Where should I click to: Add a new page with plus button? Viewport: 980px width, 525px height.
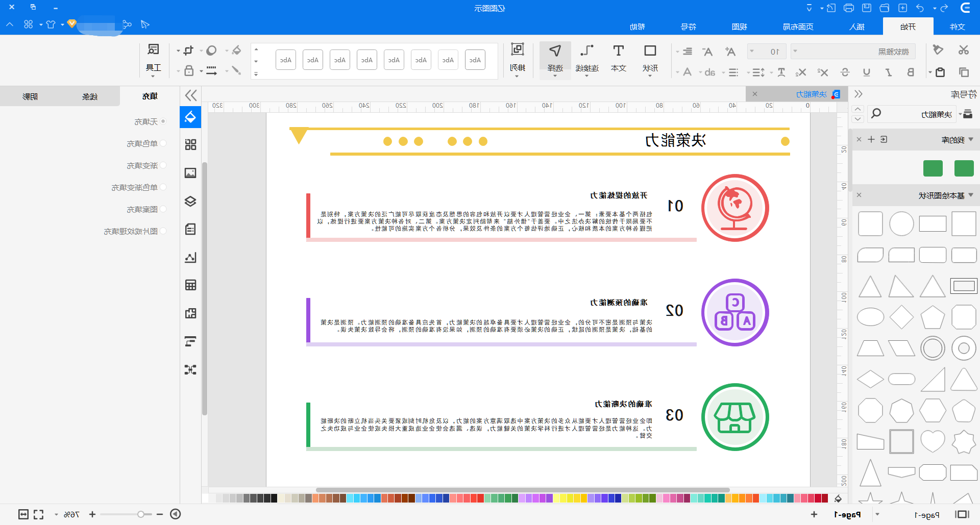[x=814, y=514]
